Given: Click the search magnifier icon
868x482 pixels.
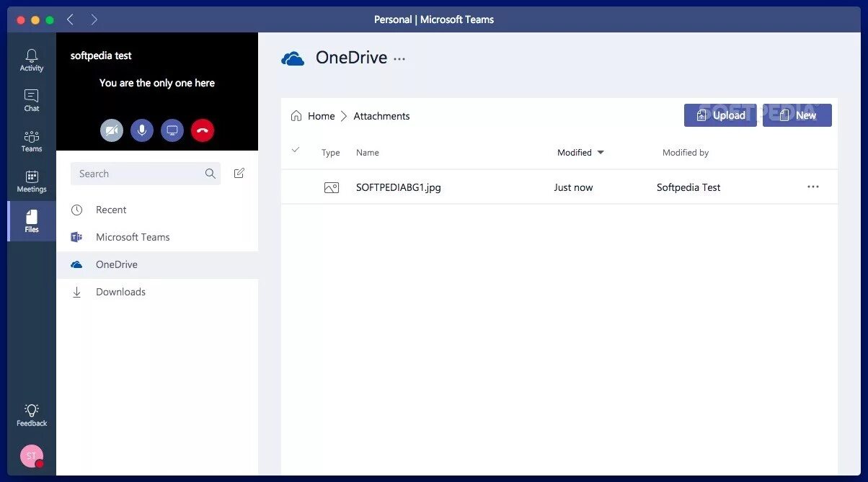Looking at the screenshot, I should 211,174.
